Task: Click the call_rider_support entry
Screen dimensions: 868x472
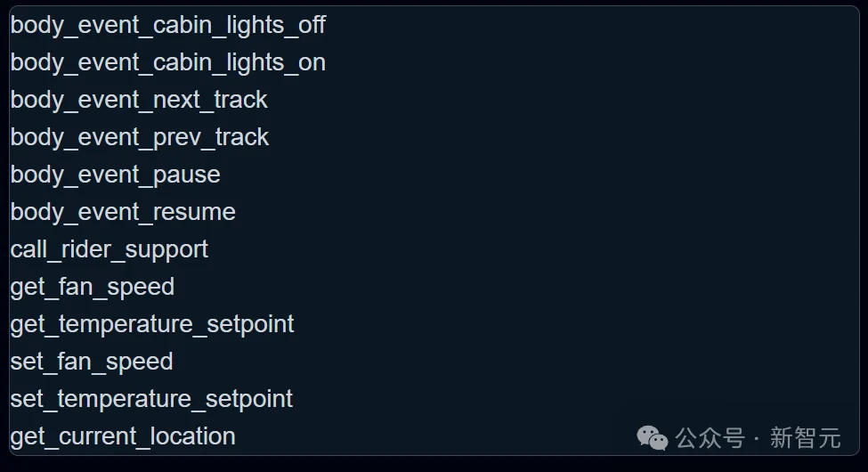Action: [109, 249]
